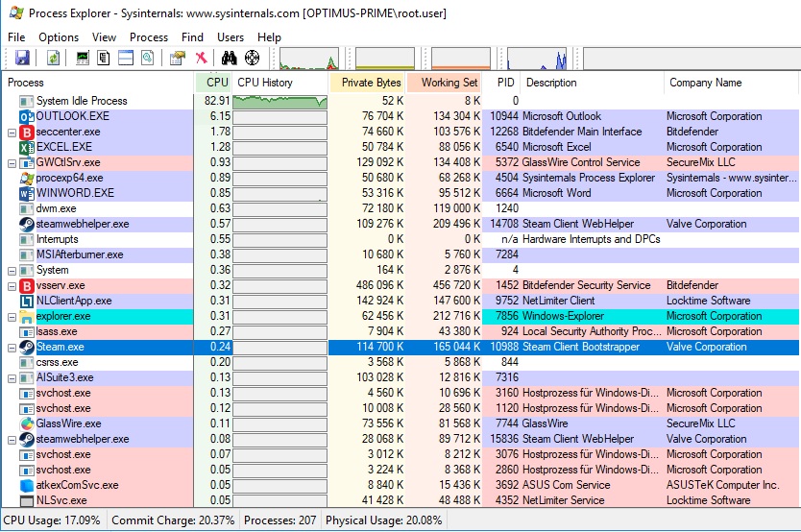Click the blue I/O mini graph in toolbar
Screen dimensions: 801x532
[537, 59]
